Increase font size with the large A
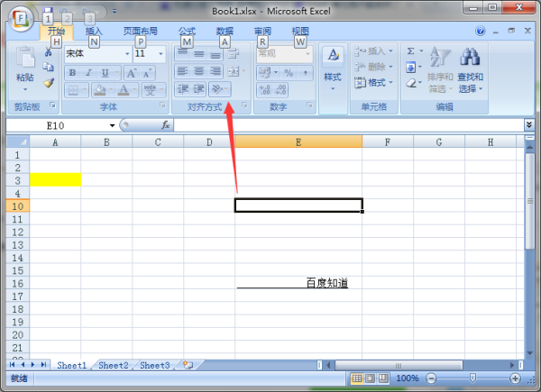This screenshot has width=541, height=392. (132, 73)
